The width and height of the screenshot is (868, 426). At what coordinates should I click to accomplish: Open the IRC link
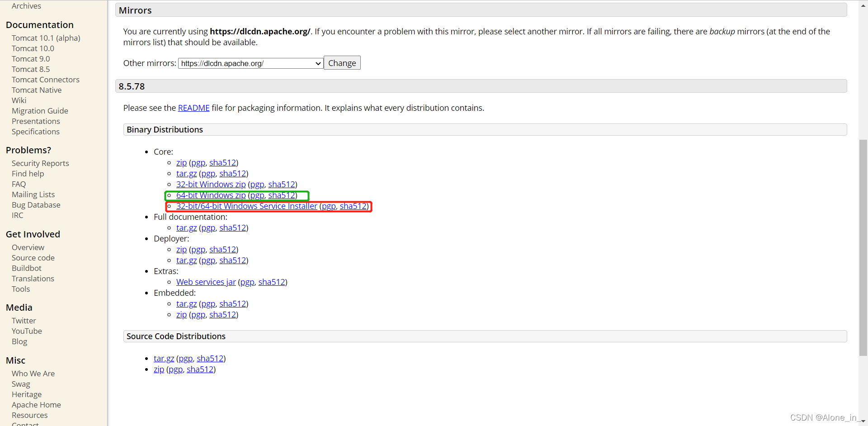[18, 215]
